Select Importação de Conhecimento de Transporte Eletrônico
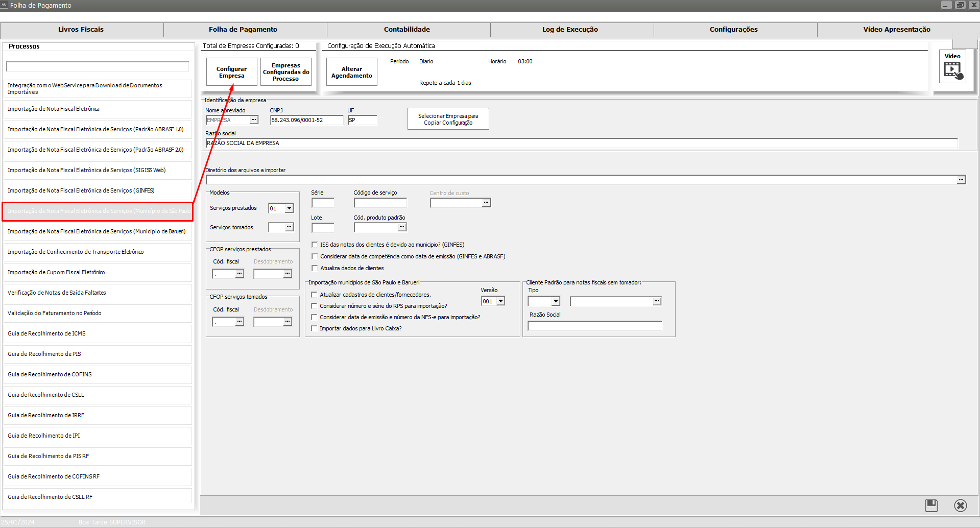 98,252
